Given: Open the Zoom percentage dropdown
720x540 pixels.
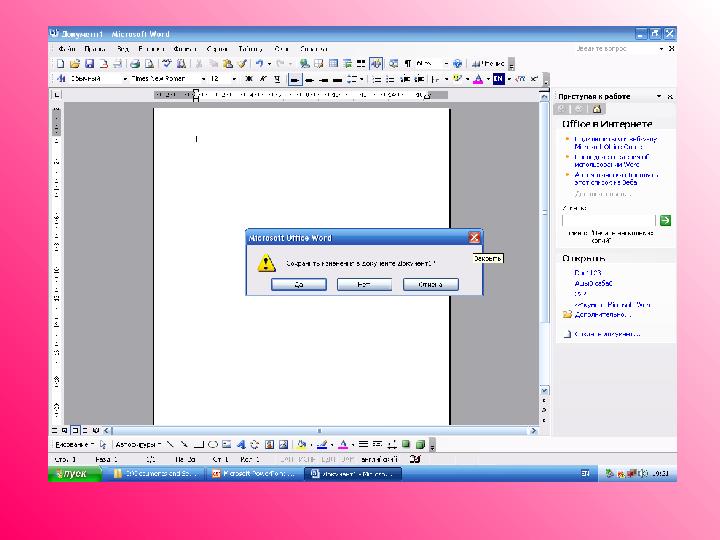Looking at the screenshot, I should [445, 63].
